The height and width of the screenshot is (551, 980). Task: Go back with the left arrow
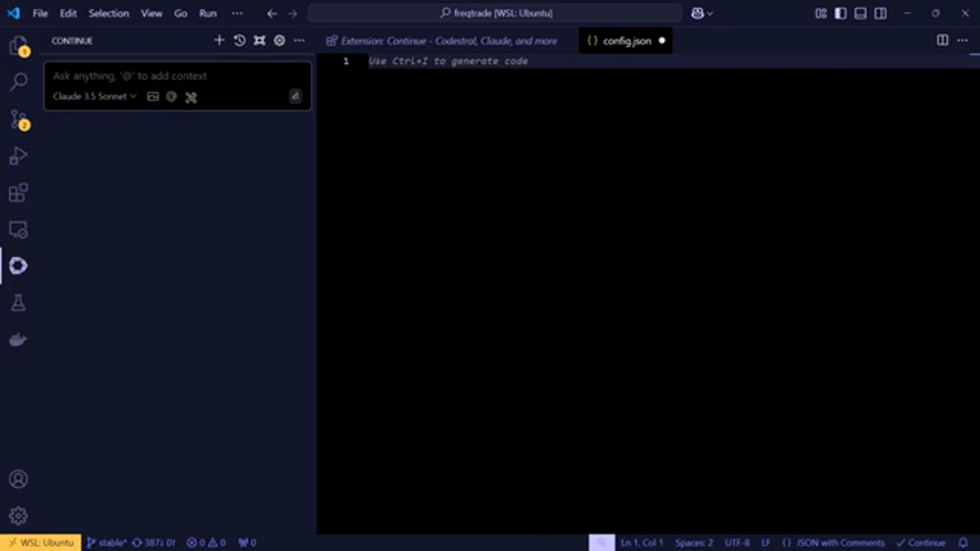[x=273, y=13]
